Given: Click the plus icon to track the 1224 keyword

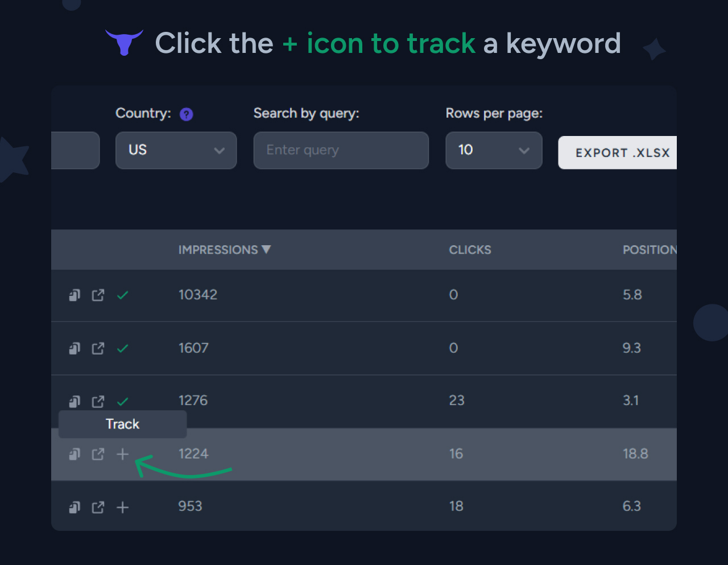Looking at the screenshot, I should tap(122, 454).
